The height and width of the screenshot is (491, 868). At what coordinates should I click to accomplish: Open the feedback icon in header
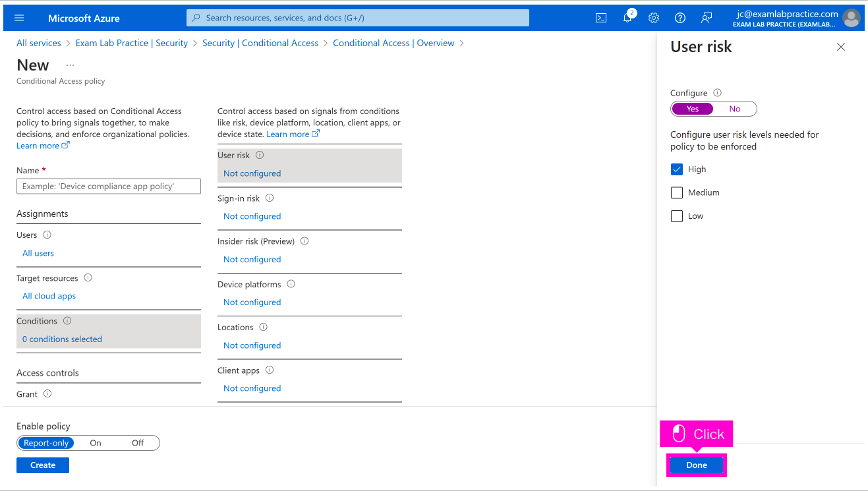707,18
